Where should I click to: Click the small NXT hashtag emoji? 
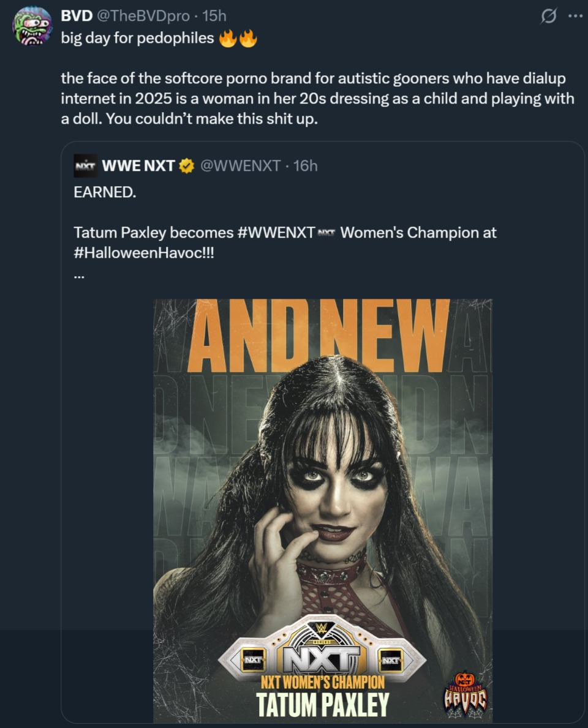pos(326,233)
